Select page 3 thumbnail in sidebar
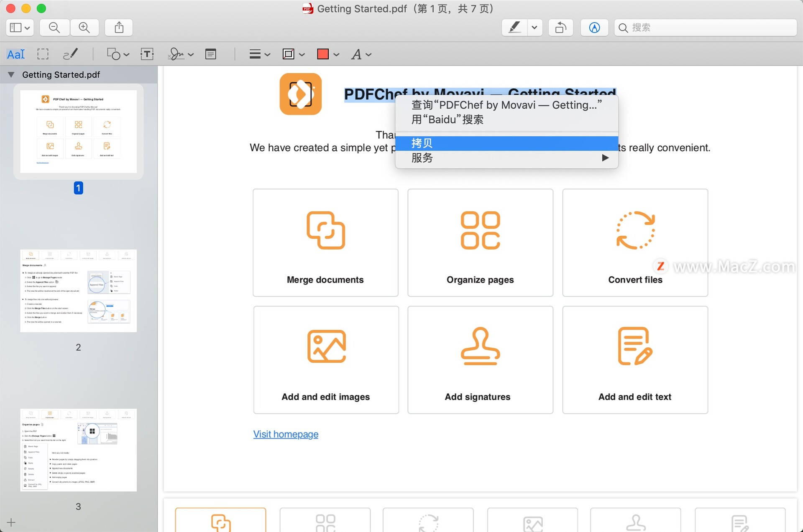This screenshot has width=803, height=532. (x=79, y=450)
